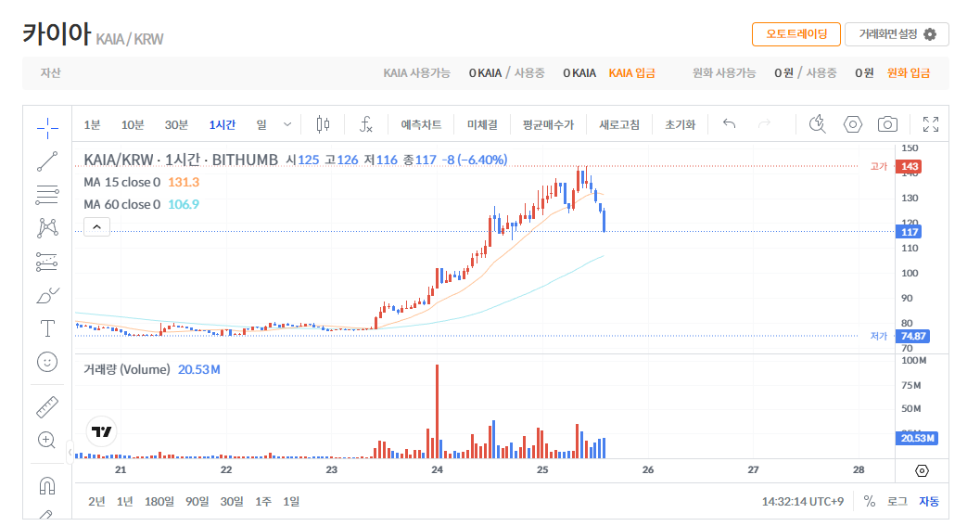Image resolution: width=980 pixels, height=526 pixels.
Task: Open candlestick chart style selector
Action: pyautogui.click(x=323, y=124)
